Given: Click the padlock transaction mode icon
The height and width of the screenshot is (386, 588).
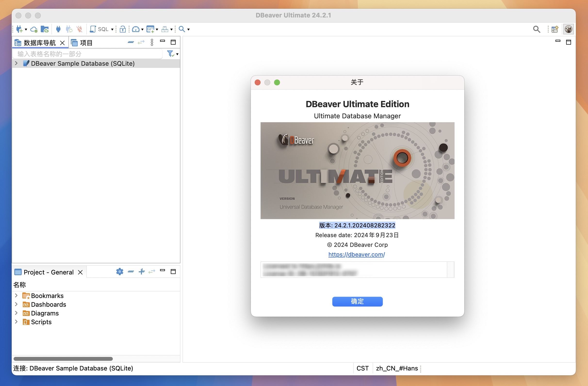Looking at the screenshot, I should click(x=123, y=29).
